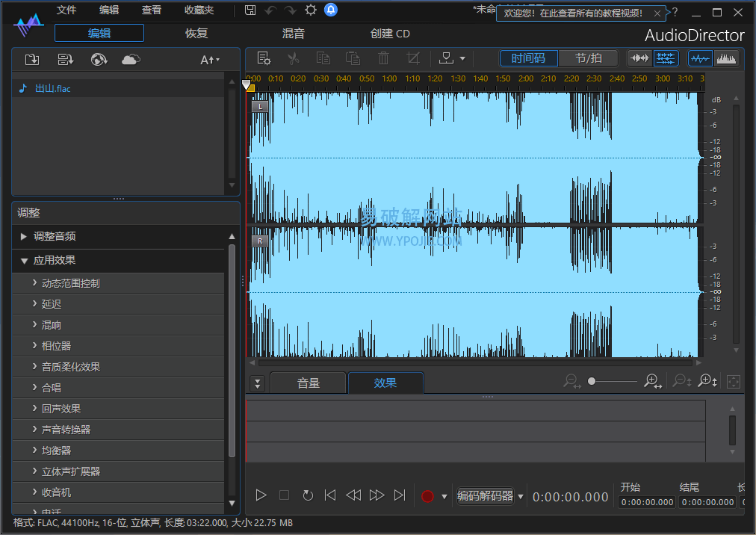This screenshot has height=535, width=756.
Task: Zoom in horizontally on the waveform
Action: click(x=653, y=382)
